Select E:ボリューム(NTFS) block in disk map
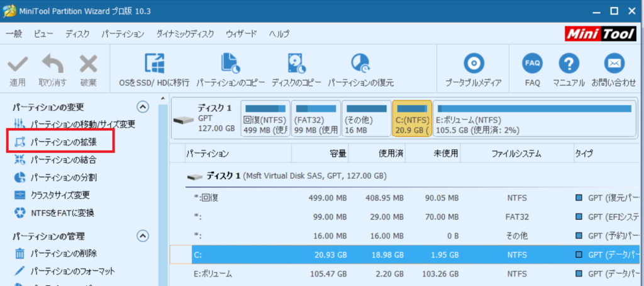This screenshot has height=286, width=644. (534, 118)
